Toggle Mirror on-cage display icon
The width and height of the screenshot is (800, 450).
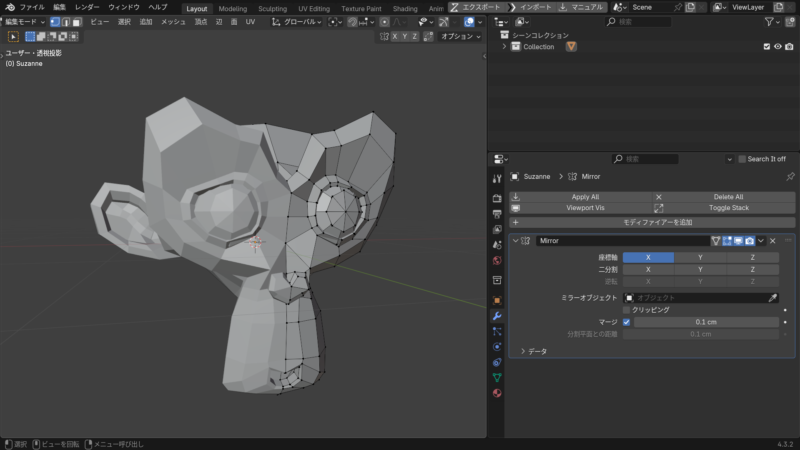716,241
